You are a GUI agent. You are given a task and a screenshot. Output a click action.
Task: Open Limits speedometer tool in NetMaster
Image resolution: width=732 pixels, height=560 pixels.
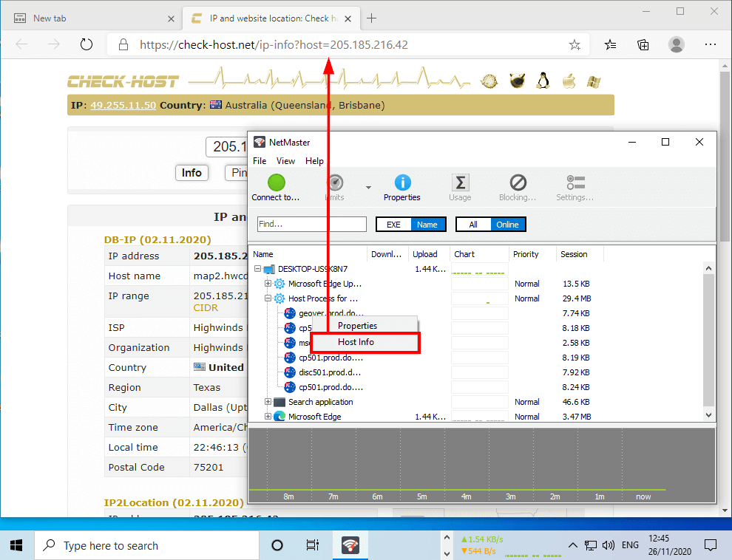[335, 183]
